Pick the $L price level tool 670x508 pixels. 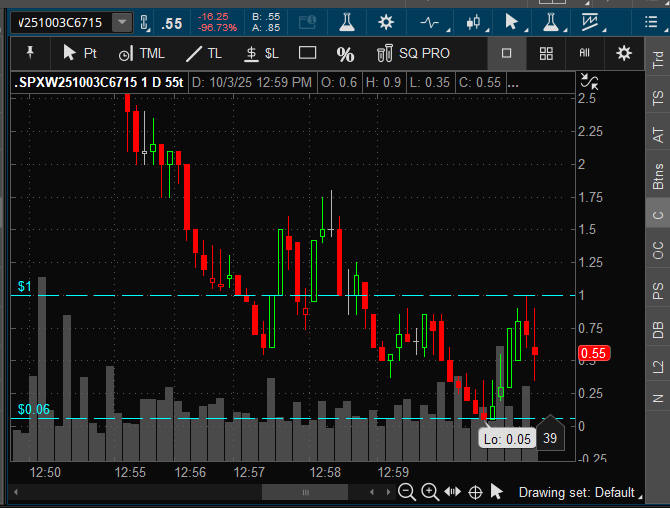(262, 53)
